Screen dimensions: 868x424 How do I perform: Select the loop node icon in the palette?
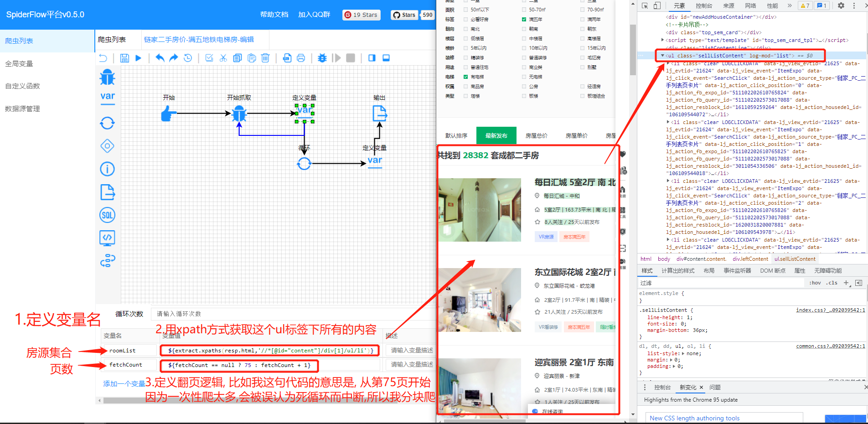[107, 123]
